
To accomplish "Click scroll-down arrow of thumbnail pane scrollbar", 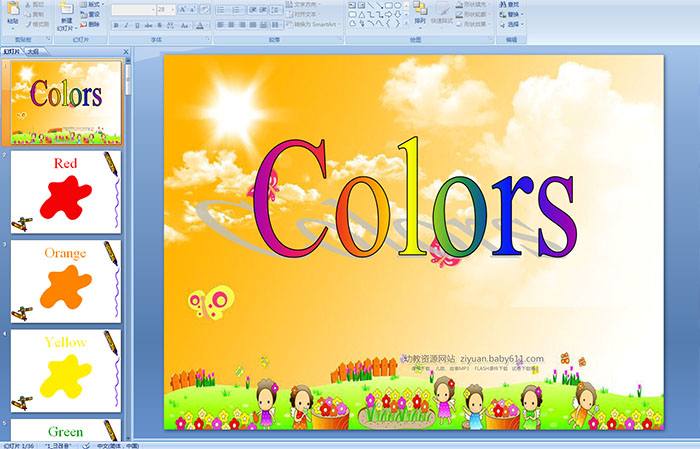I will pos(128,438).
